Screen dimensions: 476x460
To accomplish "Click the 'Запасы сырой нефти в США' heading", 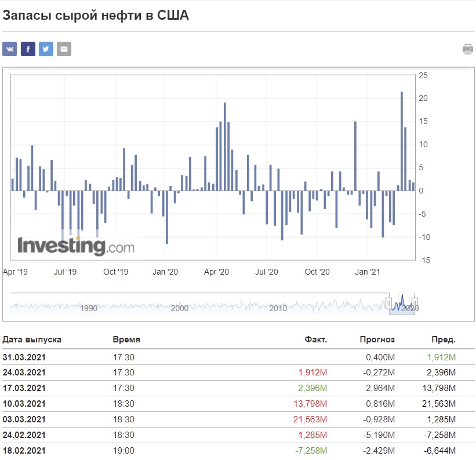I will (96, 16).
